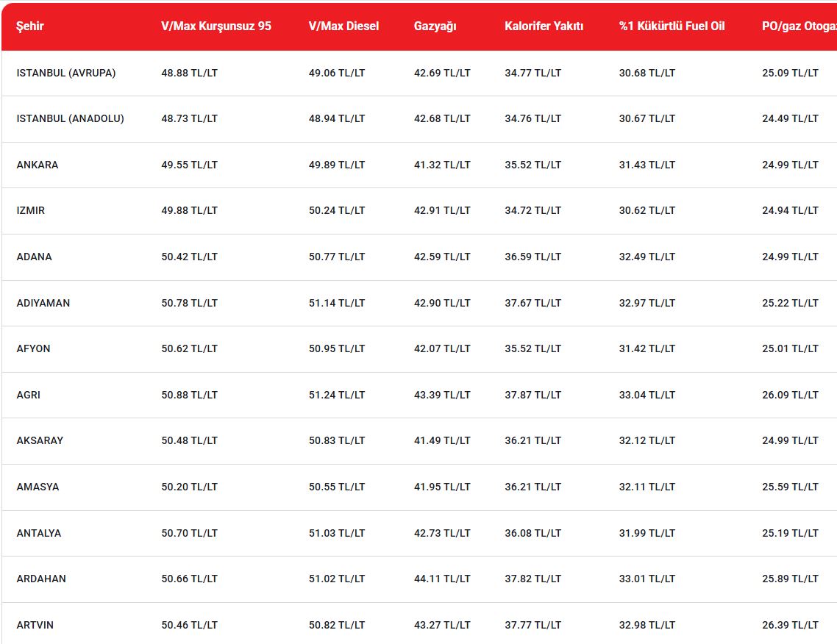This screenshot has height=644, width=837.
Task: Click the 26.39 TL/LT otogaz price
Action: click(790, 625)
